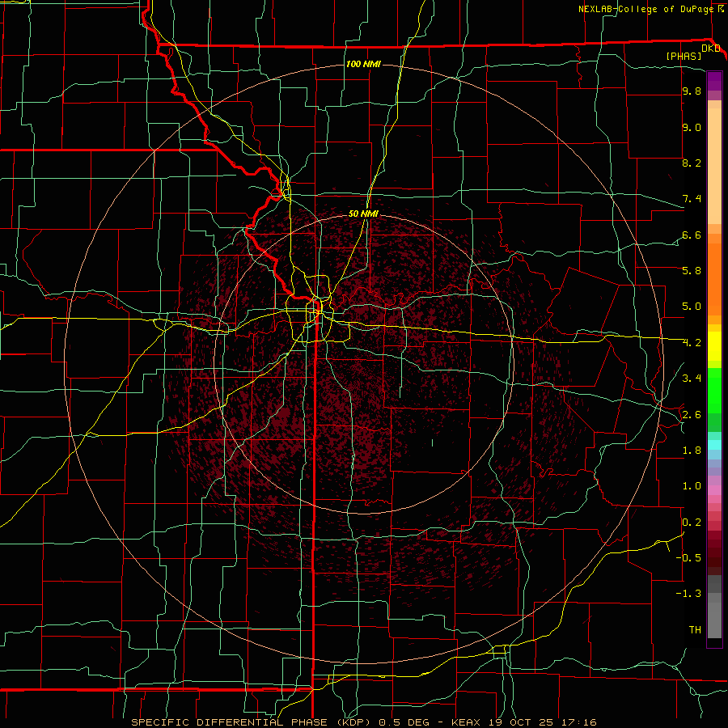728x728 pixels.
Task: Click the SPECIFIC DIFFERENTIAL PHASE (KDP) caption
Action: pyautogui.click(x=253, y=722)
